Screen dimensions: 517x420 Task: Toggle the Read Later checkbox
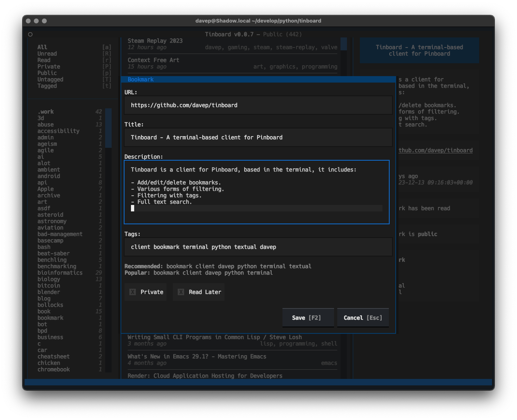199,292
